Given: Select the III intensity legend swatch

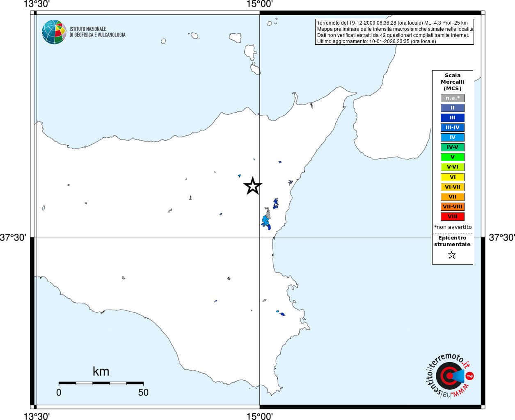Looking at the screenshot, I should [453, 118].
